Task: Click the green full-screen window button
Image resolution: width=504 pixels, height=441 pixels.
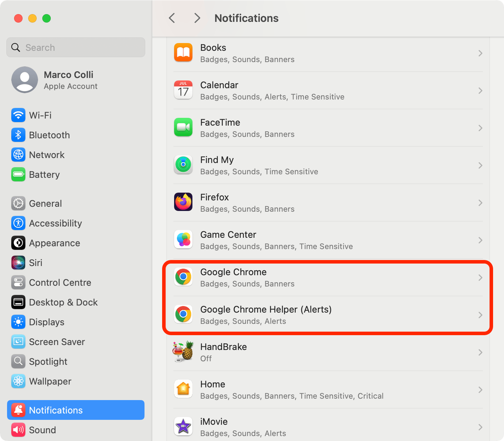Action: pyautogui.click(x=47, y=18)
